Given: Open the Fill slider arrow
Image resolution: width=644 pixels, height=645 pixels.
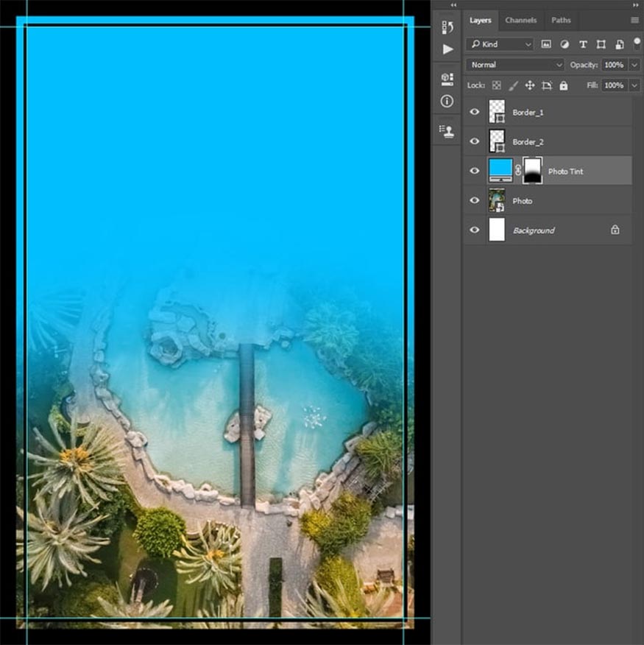Looking at the screenshot, I should point(634,85).
